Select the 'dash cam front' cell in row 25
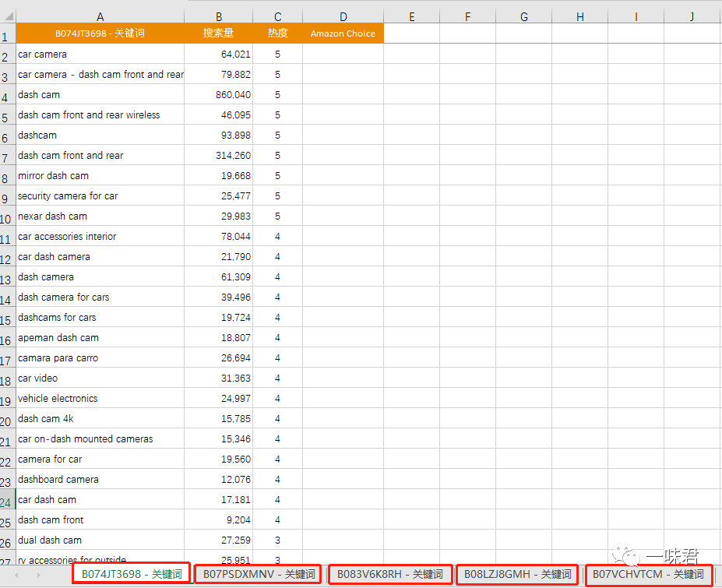Image resolution: width=722 pixels, height=588 pixels. (100, 519)
